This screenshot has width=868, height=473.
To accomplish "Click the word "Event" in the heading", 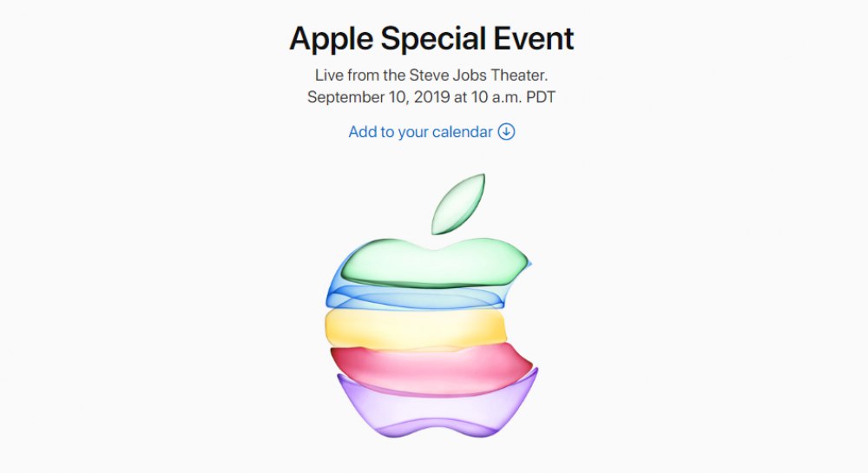I will pos(536,38).
